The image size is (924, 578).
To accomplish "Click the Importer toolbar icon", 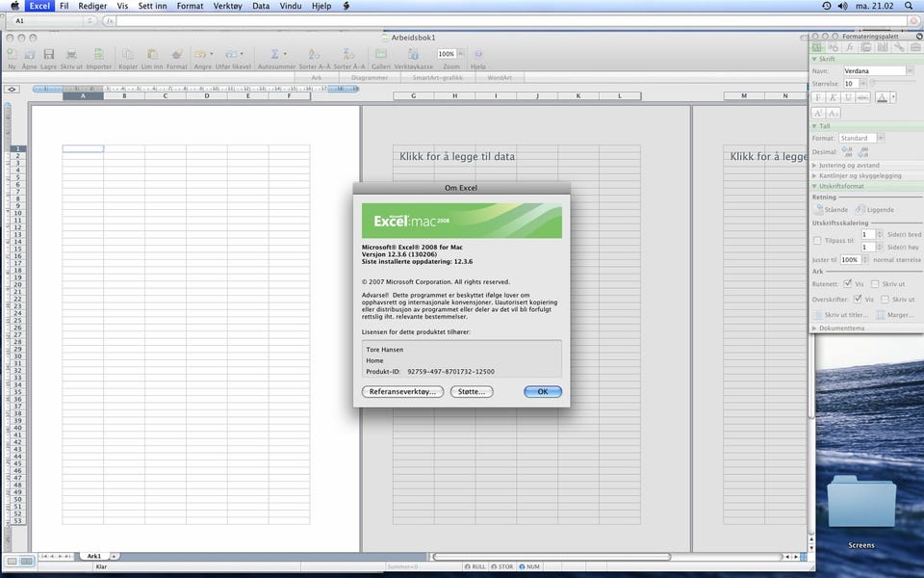I will point(99,54).
